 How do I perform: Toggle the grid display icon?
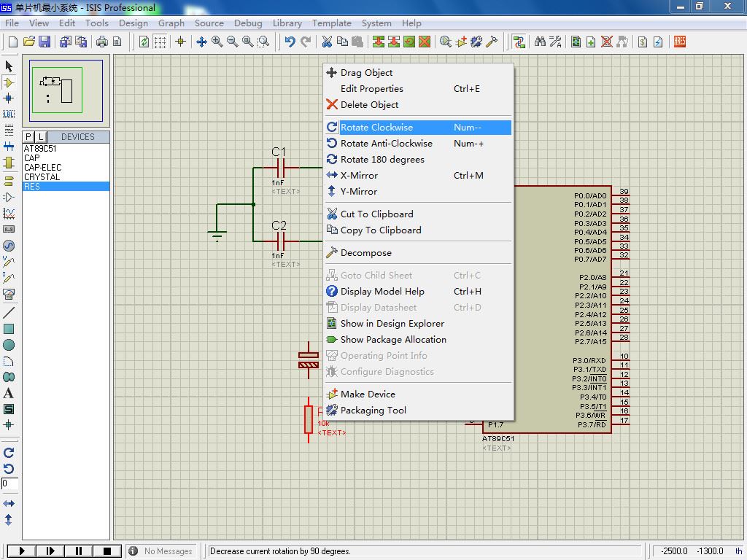coord(161,42)
